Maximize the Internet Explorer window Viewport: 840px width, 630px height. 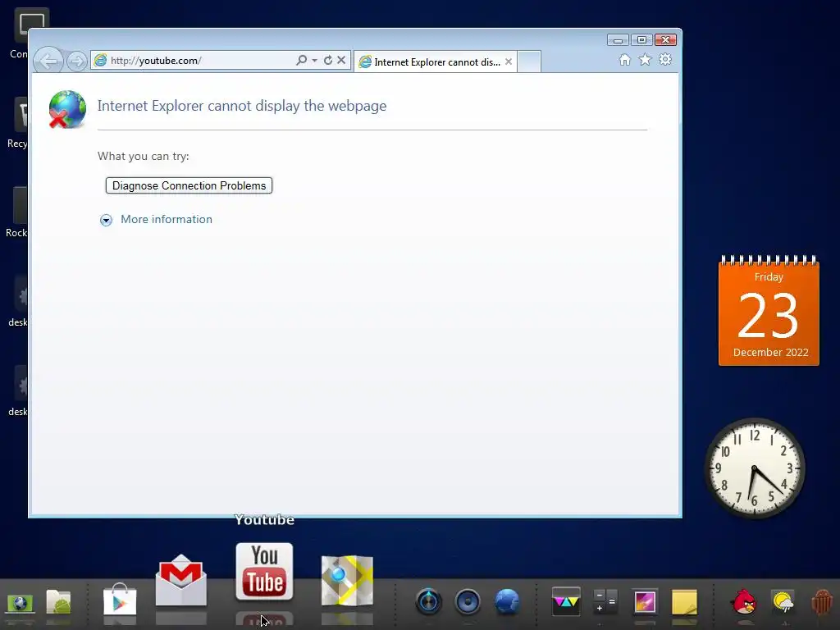point(641,40)
